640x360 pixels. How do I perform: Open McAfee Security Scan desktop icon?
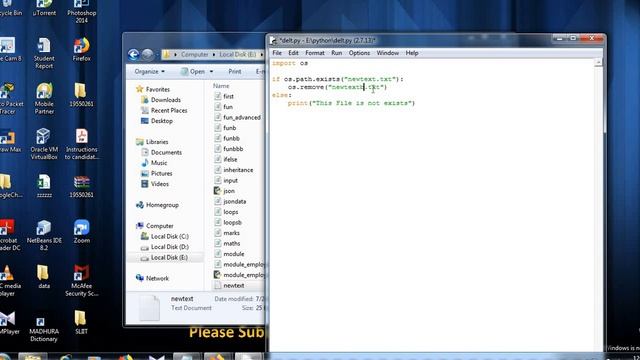tap(82, 280)
